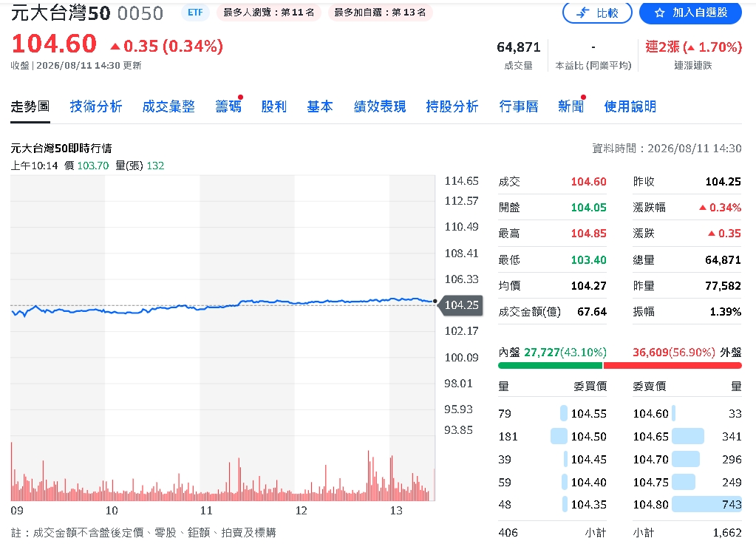Click the 0.35 (0.34%) change value
Screen dimensions: 756x558
(x=167, y=47)
